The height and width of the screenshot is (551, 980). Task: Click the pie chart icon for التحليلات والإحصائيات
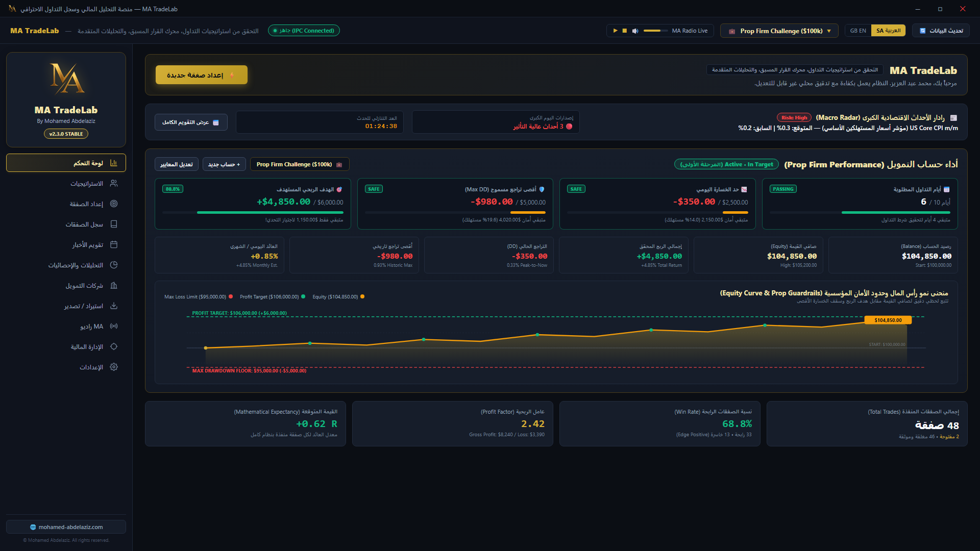coord(114,265)
